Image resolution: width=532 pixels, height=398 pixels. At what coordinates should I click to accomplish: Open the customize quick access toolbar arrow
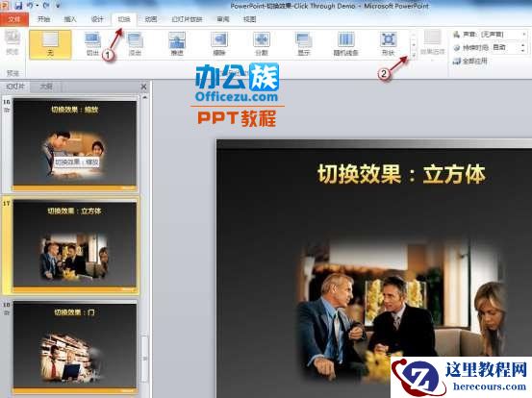[58, 6]
